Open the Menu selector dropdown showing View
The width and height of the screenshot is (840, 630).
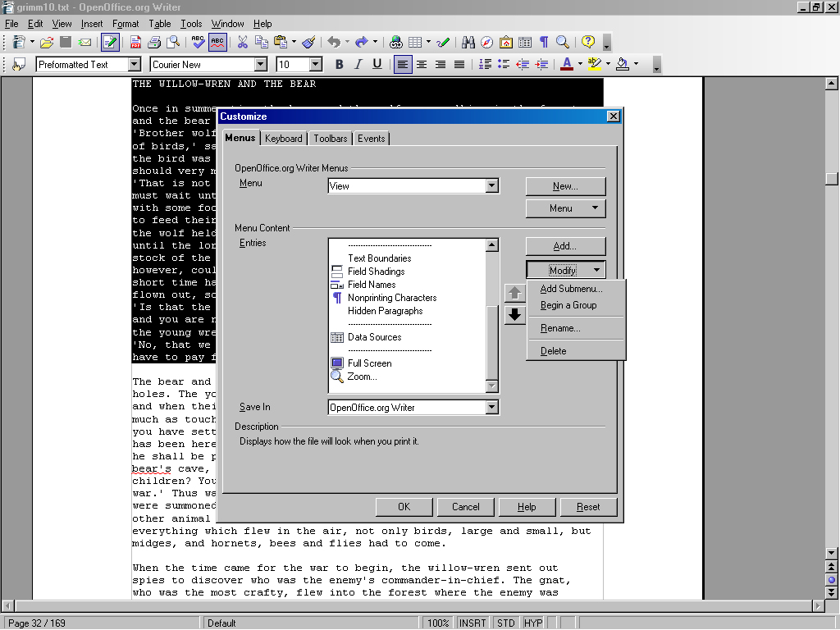tap(491, 186)
